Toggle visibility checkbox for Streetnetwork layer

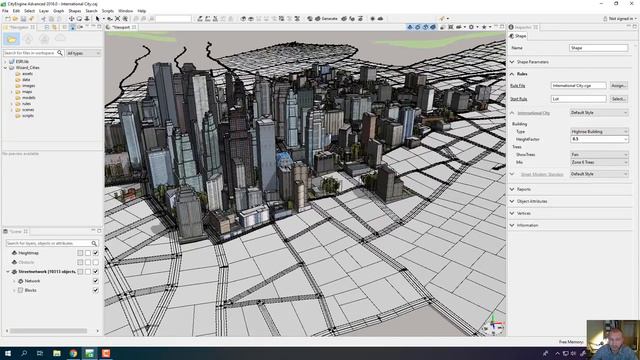pyautogui.click(x=96, y=271)
